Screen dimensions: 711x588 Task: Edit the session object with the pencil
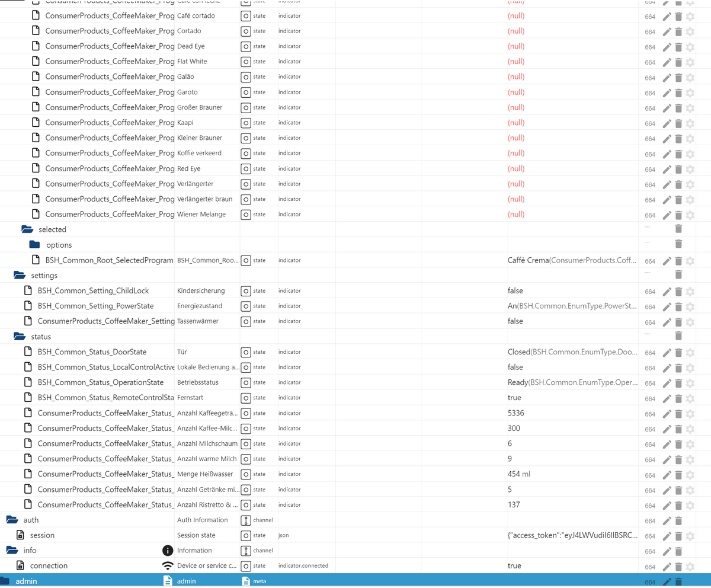point(667,536)
